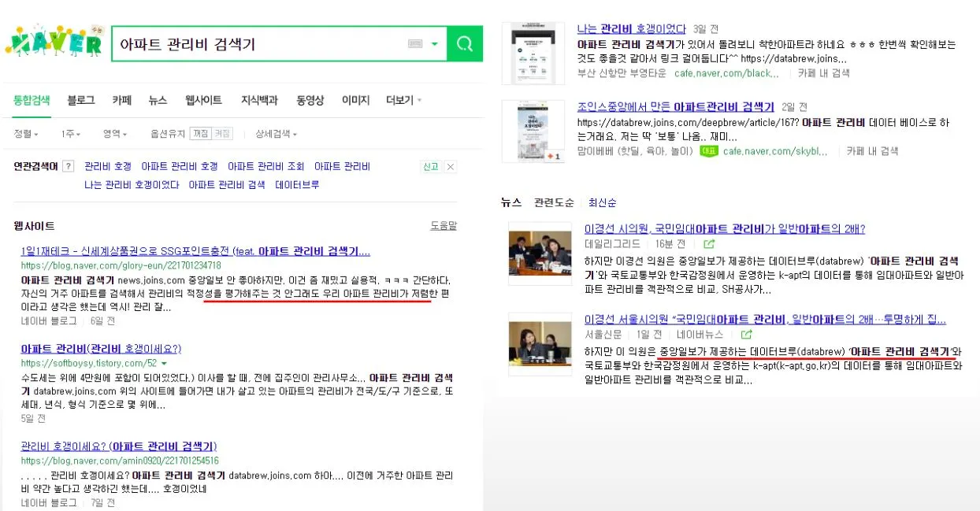Click 카페 내 검색 beside cafe.naver.com/skybl...

tap(872, 151)
